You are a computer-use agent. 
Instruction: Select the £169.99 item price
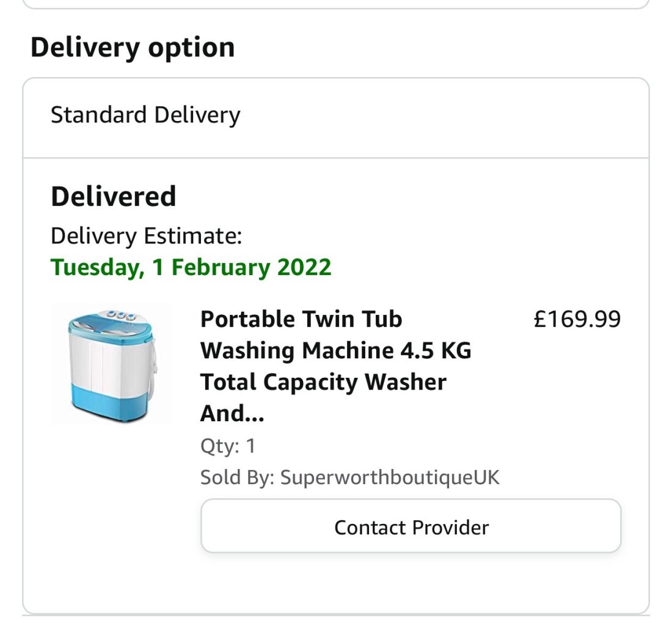(x=577, y=319)
